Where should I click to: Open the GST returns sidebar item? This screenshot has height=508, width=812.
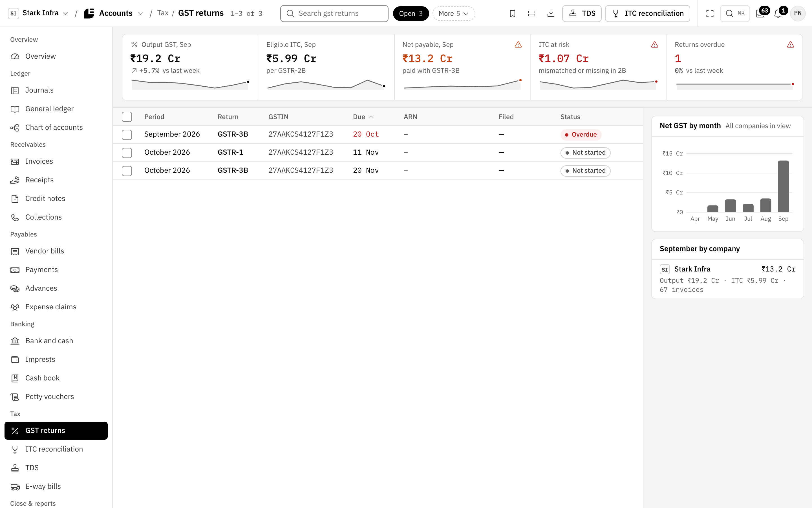pos(56,431)
